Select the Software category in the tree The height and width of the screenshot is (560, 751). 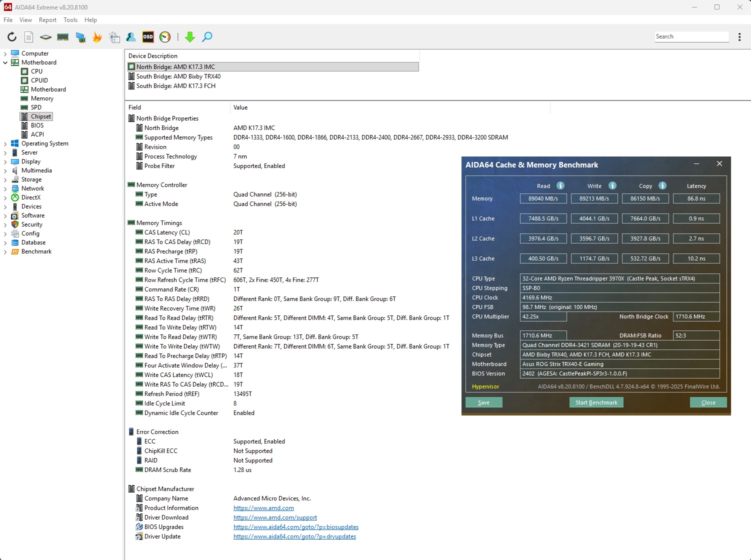point(33,215)
